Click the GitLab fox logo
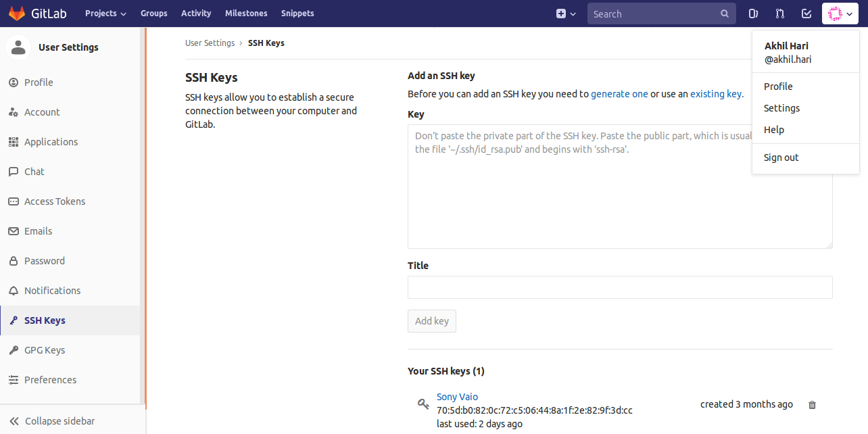Viewport: 868px width, 434px height. [x=16, y=14]
